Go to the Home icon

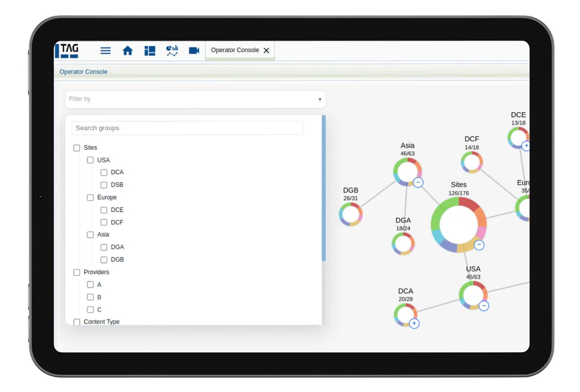click(128, 51)
